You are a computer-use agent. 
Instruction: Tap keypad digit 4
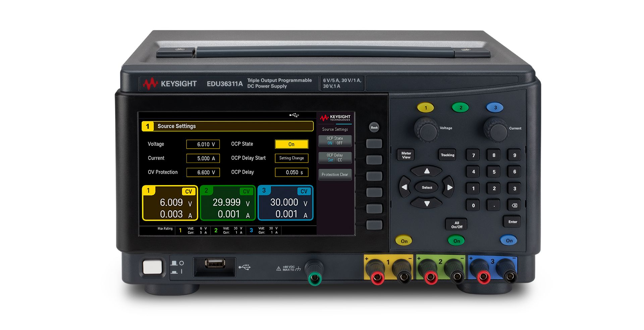tap(473, 172)
